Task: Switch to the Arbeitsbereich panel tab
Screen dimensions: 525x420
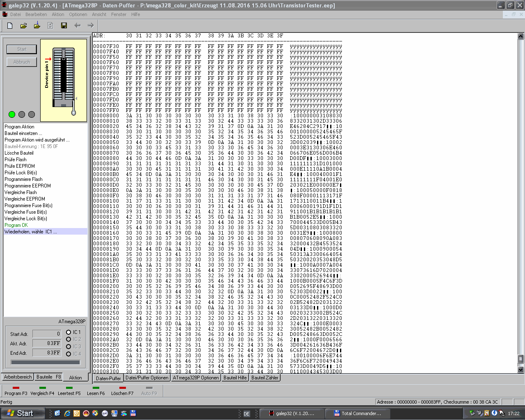Action: pyautogui.click(x=18, y=377)
